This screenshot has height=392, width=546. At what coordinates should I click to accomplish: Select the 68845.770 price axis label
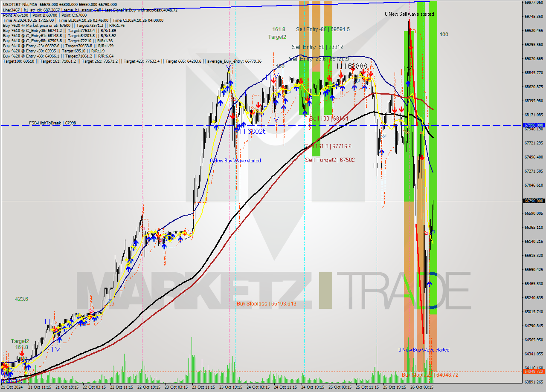534,72
